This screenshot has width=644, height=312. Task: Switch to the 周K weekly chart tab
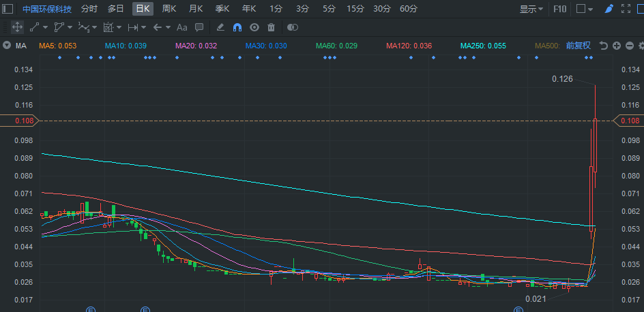(169, 9)
